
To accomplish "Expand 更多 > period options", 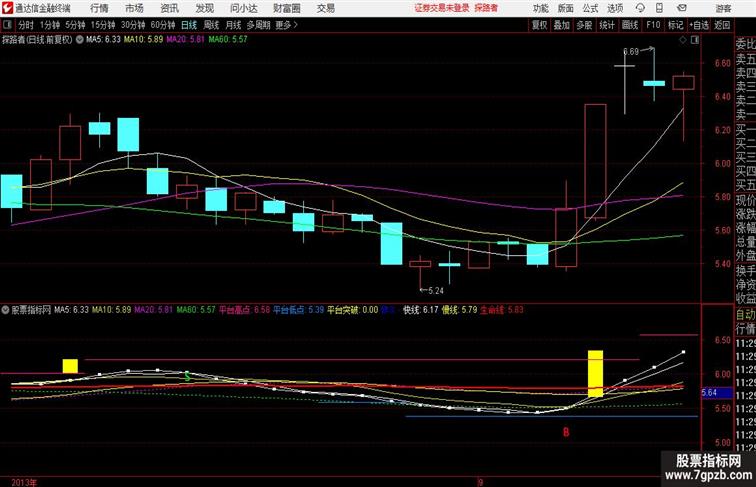I will (286, 25).
